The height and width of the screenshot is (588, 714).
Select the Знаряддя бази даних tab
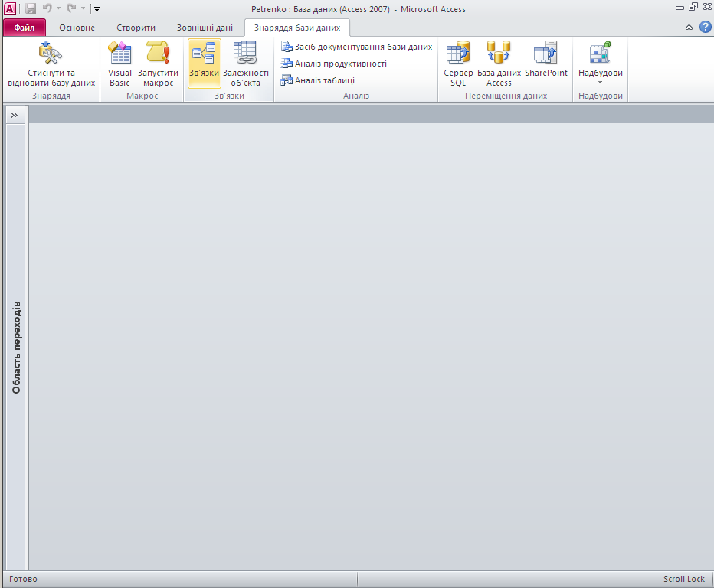tap(297, 28)
